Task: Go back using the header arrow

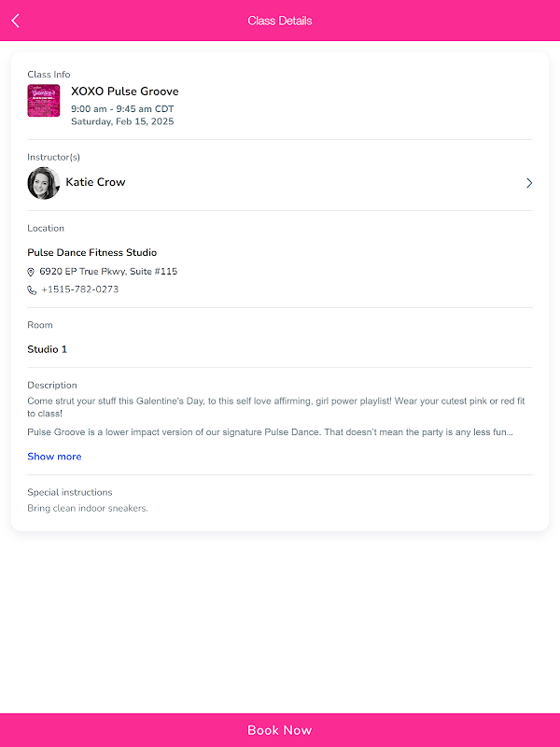Action: [x=15, y=21]
